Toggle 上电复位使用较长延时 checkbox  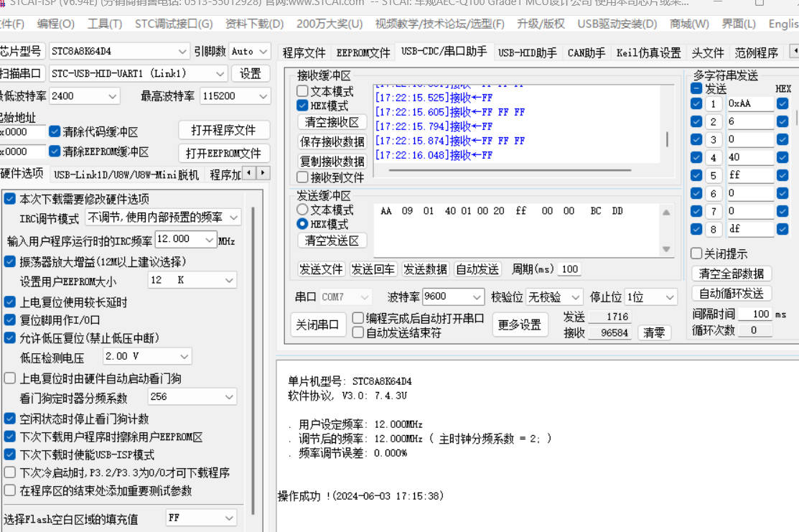pyautogui.click(x=9, y=302)
